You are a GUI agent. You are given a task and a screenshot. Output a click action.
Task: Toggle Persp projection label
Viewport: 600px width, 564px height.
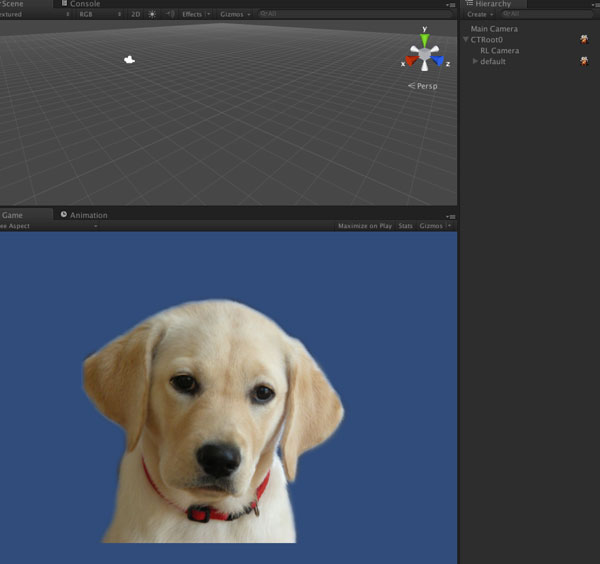[x=423, y=86]
